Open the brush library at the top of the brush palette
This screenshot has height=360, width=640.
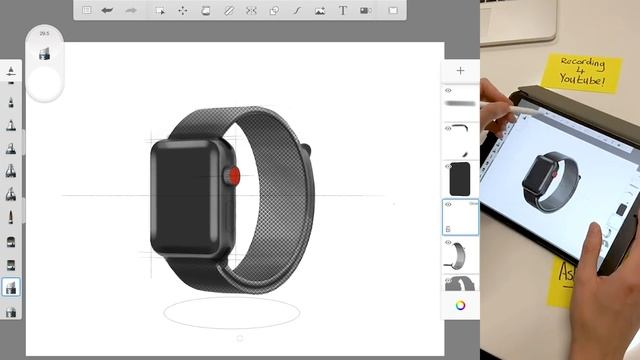[x=11, y=71]
